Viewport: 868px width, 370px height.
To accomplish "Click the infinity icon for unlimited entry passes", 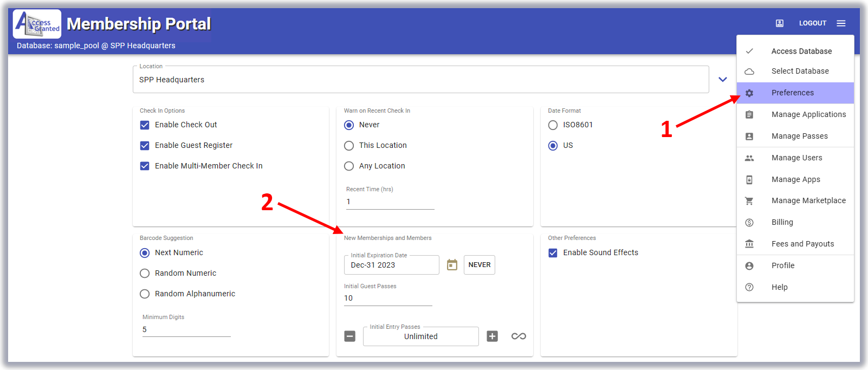I will (519, 336).
